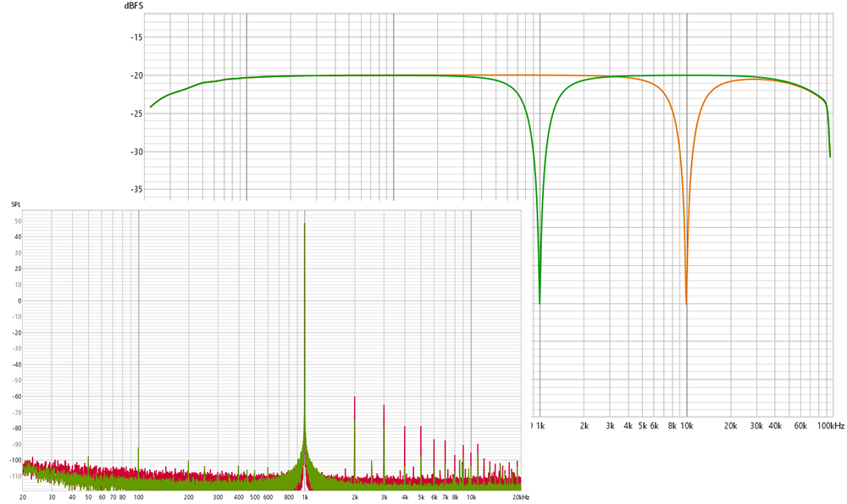Click the bottom tip of the green notch

(x=540, y=302)
